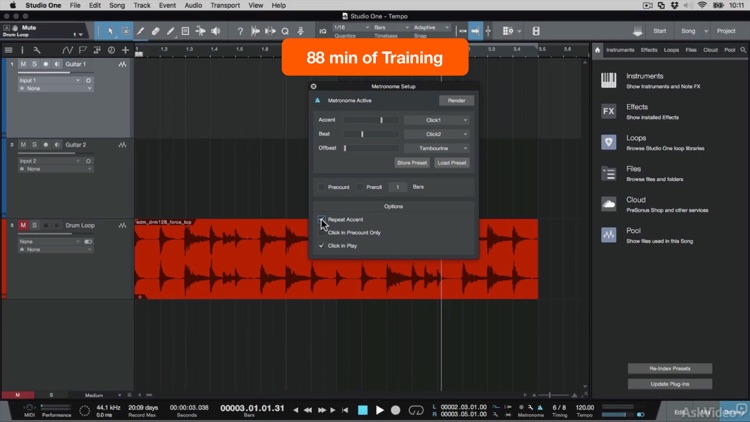Click the question mark help icon
The width and height of the screenshot is (750, 422).
(240, 31)
